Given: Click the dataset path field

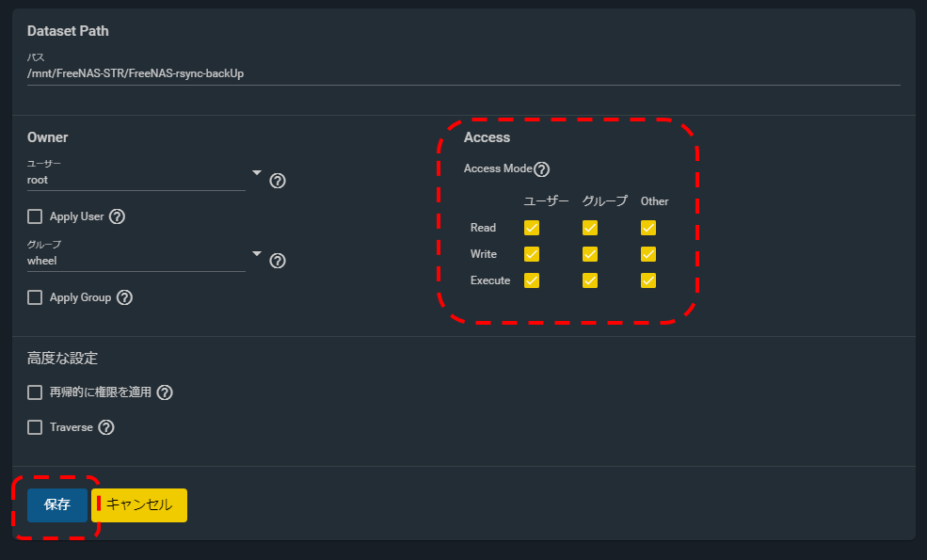Looking at the screenshot, I should point(463,73).
